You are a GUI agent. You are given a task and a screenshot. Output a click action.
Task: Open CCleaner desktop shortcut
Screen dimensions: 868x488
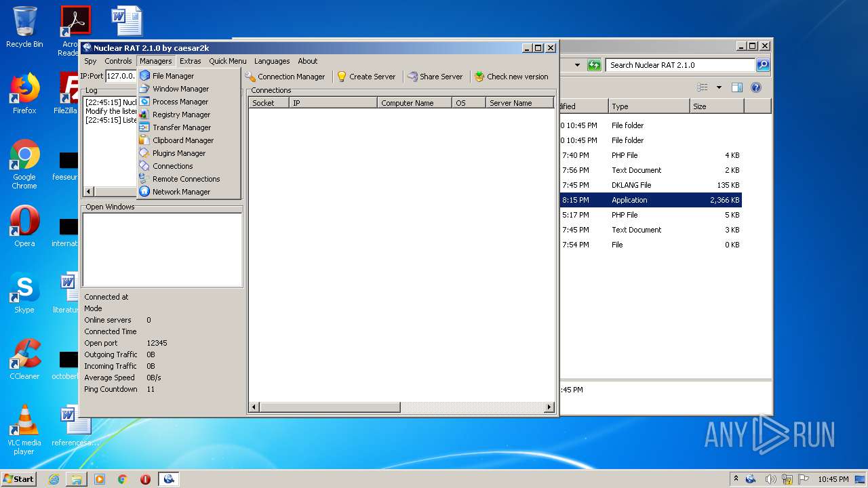click(x=24, y=359)
